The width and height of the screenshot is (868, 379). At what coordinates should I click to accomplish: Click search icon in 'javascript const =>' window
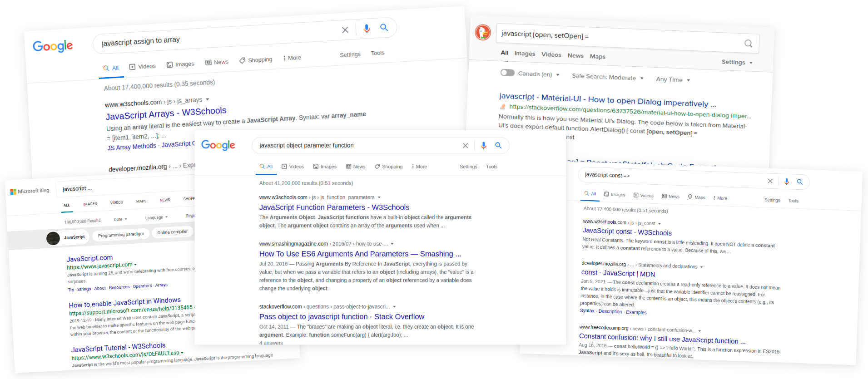click(x=800, y=182)
